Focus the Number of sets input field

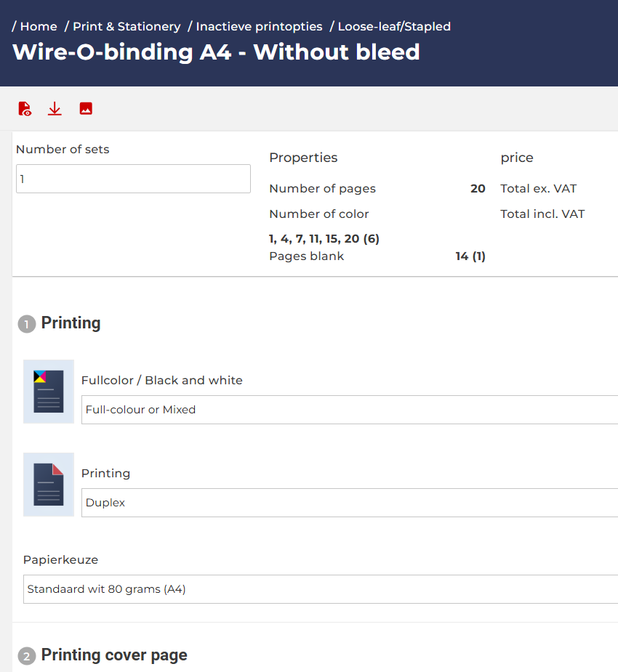pos(133,179)
